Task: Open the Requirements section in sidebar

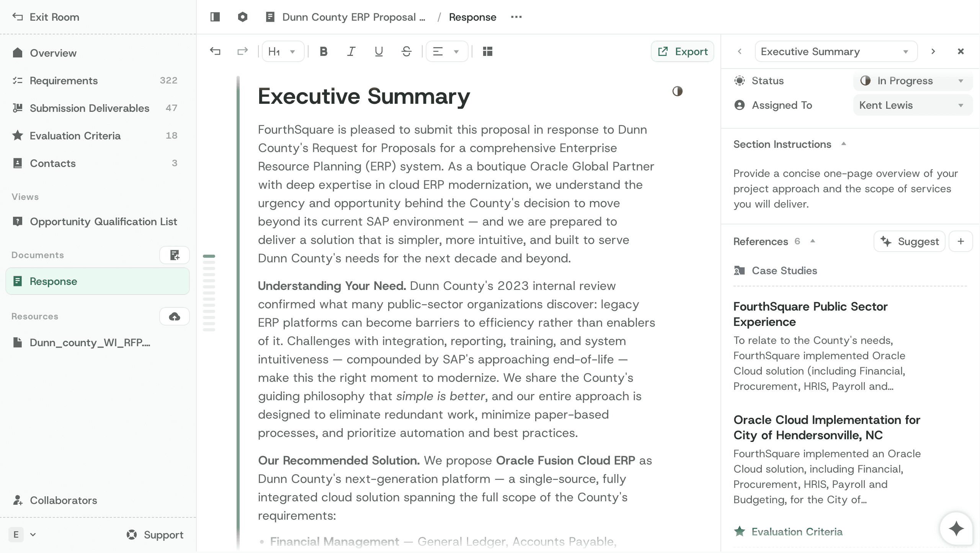Action: [64, 80]
